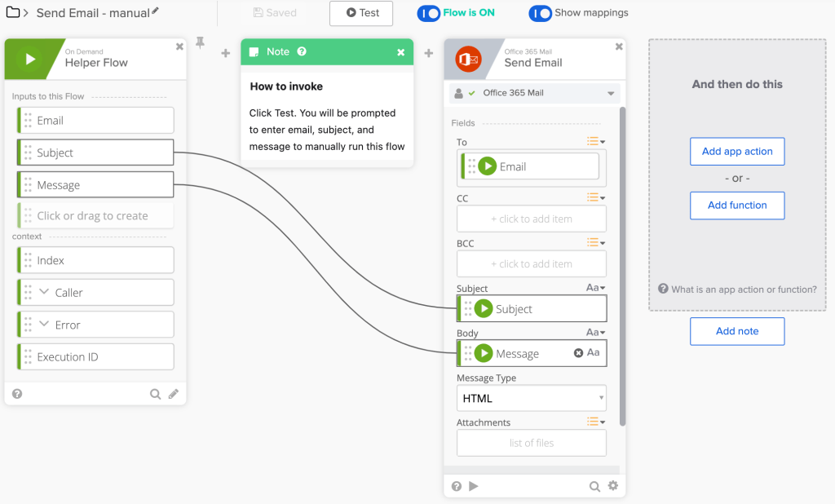Click the help icon on the Note card
This screenshot has width=835, height=504.
tap(302, 52)
